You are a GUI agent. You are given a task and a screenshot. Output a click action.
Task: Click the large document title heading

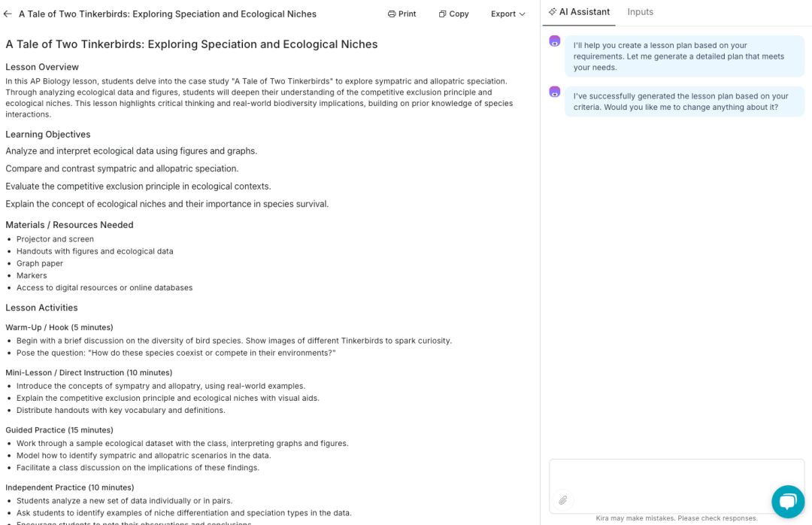pyautogui.click(x=192, y=44)
